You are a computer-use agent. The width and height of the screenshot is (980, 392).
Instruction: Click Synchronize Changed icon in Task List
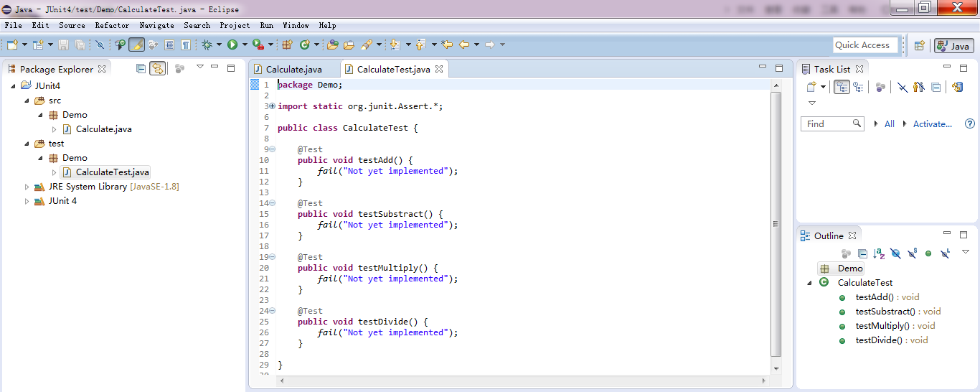tap(958, 87)
